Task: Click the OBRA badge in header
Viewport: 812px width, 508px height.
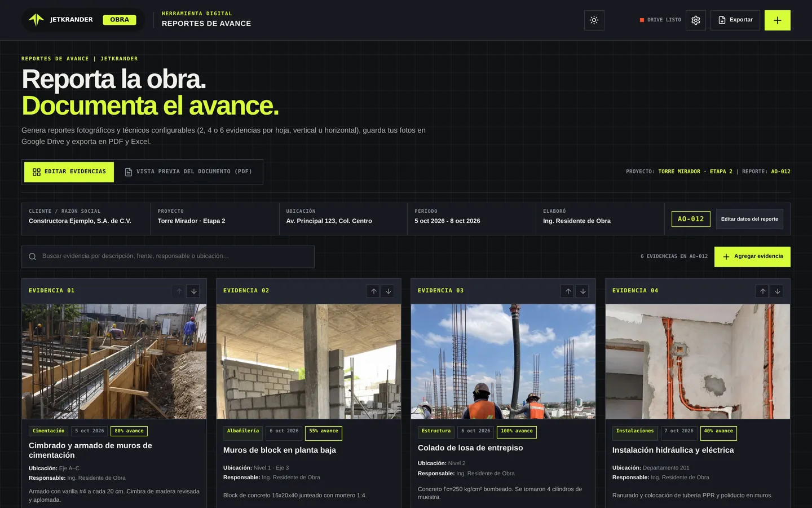Action: coord(120,20)
